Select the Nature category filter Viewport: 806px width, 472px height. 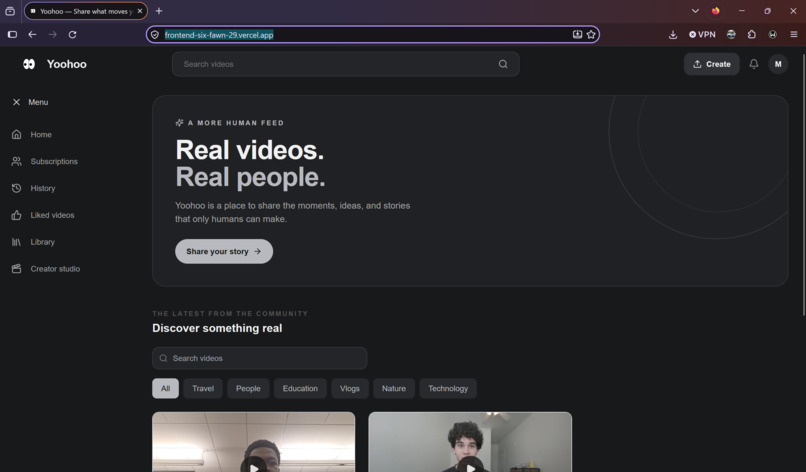394,388
